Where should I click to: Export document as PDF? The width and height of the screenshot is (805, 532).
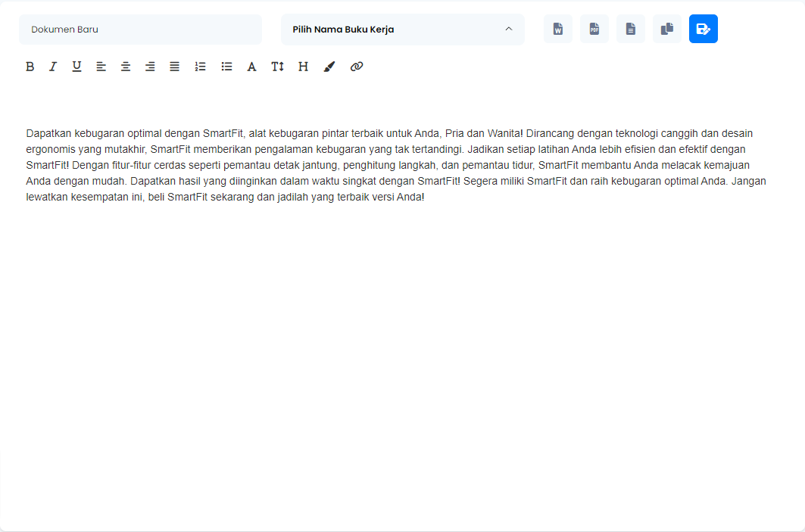coord(594,29)
